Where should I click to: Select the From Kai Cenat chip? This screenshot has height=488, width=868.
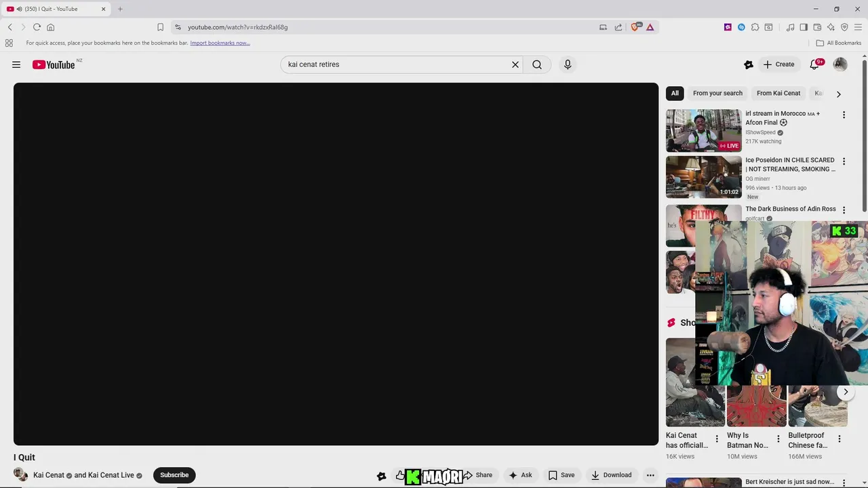click(x=778, y=94)
